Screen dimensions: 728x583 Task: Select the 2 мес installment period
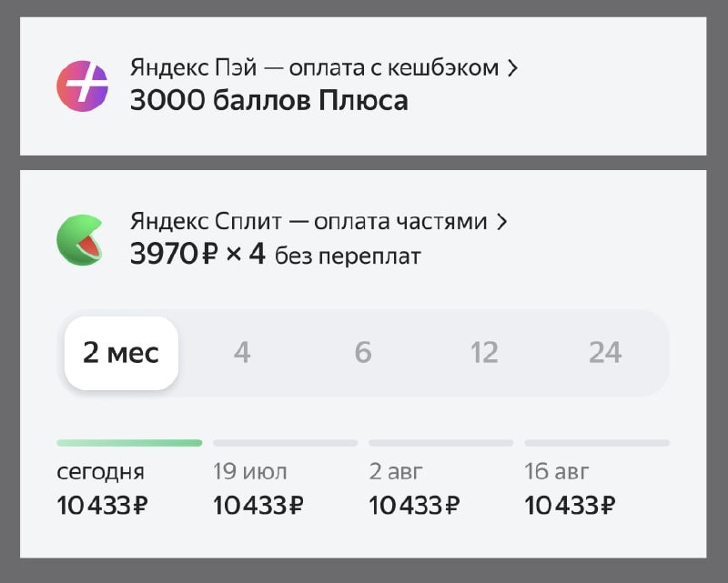pos(121,353)
